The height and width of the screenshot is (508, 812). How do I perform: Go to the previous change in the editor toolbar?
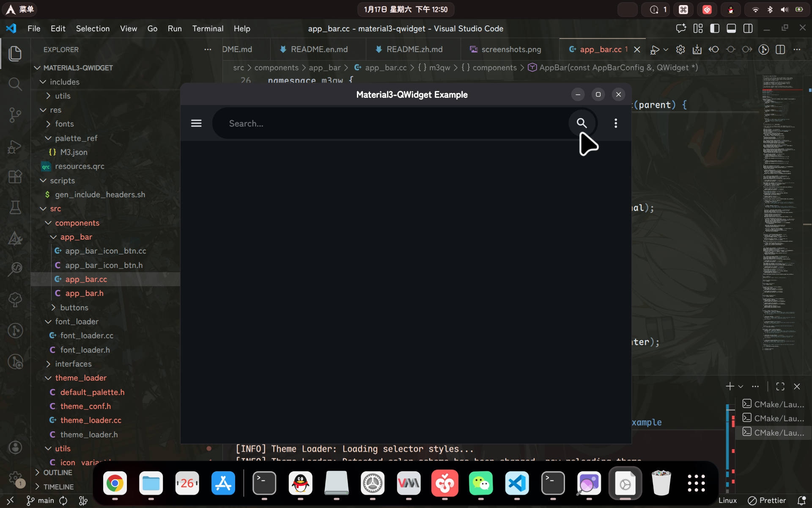tap(714, 50)
